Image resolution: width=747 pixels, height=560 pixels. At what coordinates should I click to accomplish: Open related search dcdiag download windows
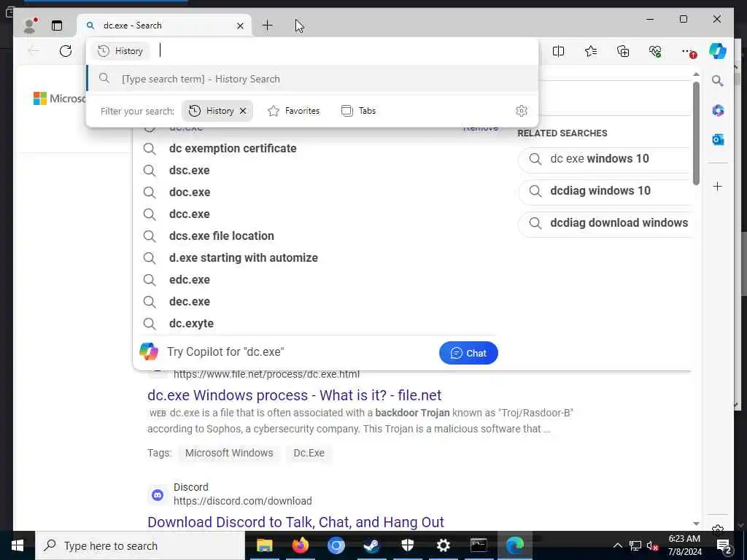pyautogui.click(x=605, y=223)
